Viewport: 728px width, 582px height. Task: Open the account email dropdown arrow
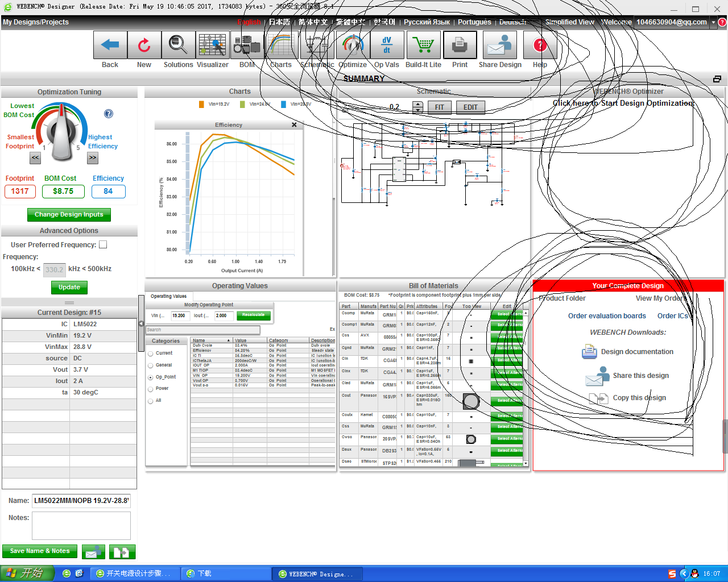point(714,23)
